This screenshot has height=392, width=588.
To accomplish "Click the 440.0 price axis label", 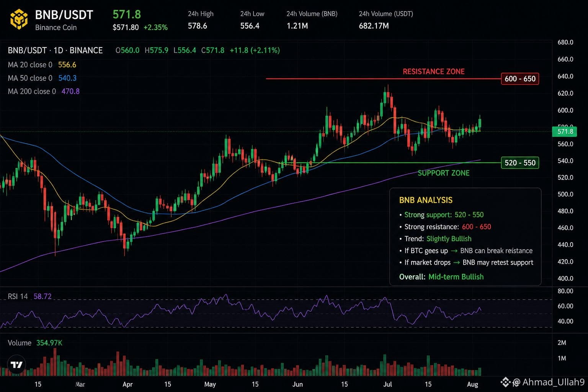I will coord(565,245).
